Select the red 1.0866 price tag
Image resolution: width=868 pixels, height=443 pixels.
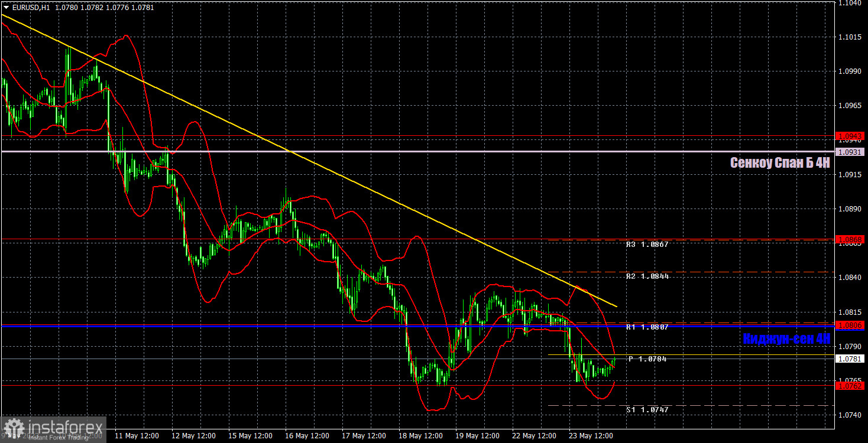click(851, 239)
